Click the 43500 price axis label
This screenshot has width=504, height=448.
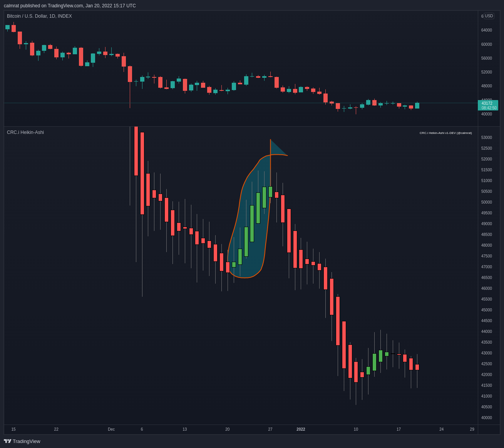pyautogui.click(x=487, y=342)
